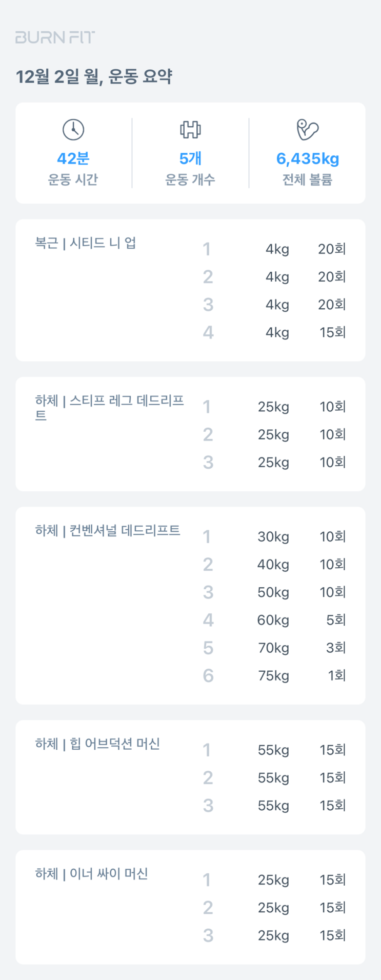The height and width of the screenshot is (980, 381).
Task: Tap the 전체 볼륨 label
Action: tap(307, 179)
